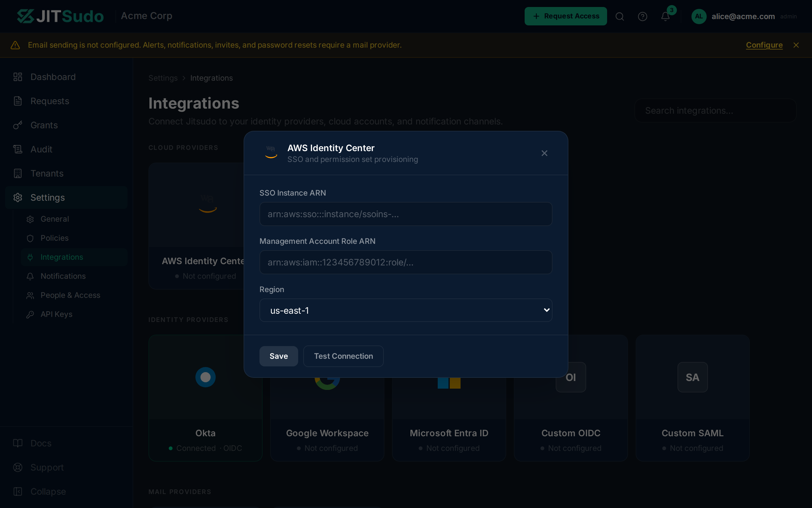Click the People & Access users icon

point(30,295)
